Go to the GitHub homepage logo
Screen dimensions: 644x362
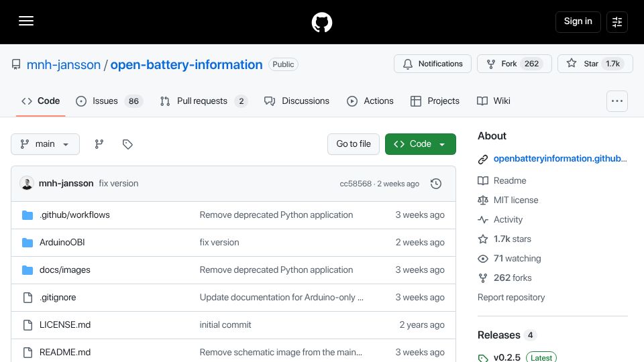tap(321, 22)
